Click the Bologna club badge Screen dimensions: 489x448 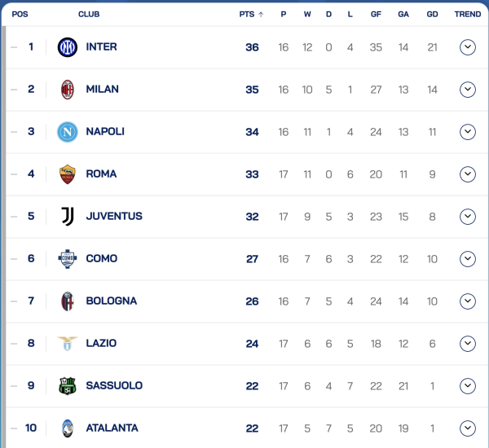point(68,301)
